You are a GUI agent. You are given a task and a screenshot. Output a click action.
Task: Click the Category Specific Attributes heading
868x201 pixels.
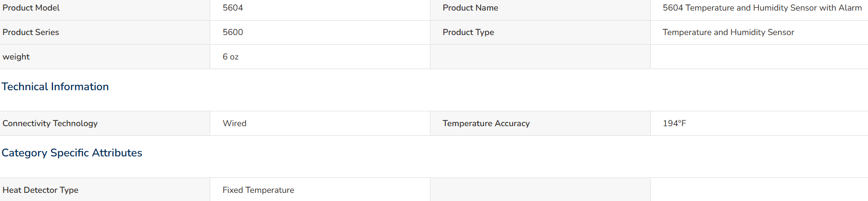coord(72,153)
